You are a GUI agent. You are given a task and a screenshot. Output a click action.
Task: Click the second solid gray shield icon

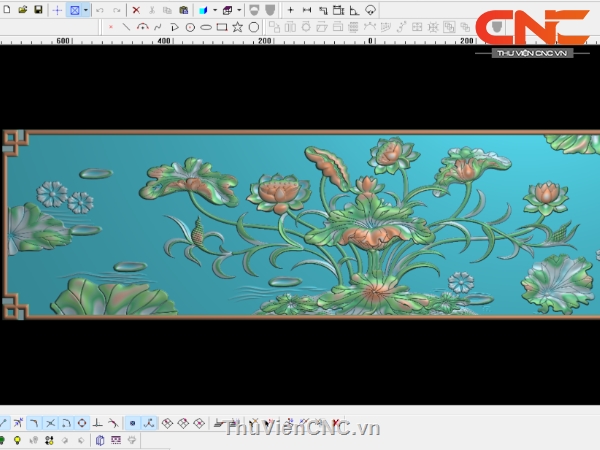click(x=270, y=10)
